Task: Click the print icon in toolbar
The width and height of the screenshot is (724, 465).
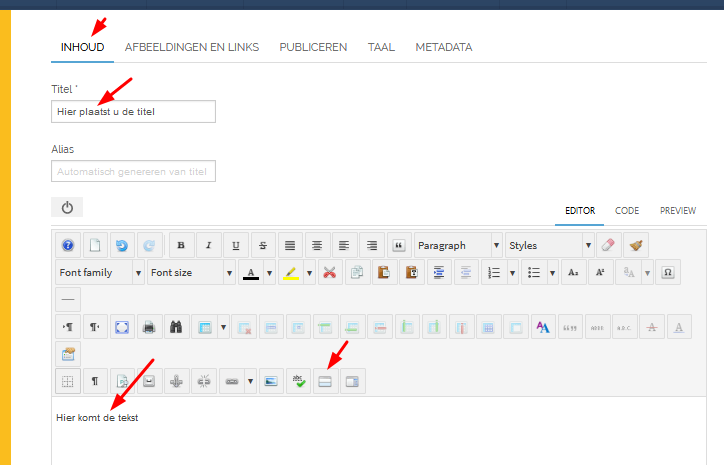Action: (148, 327)
